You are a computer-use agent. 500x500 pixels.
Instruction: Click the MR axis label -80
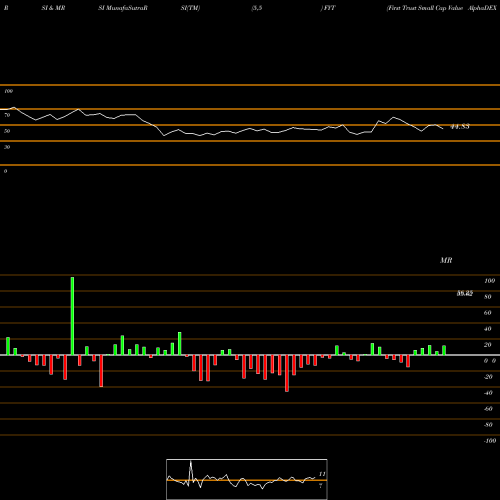[488, 425]
